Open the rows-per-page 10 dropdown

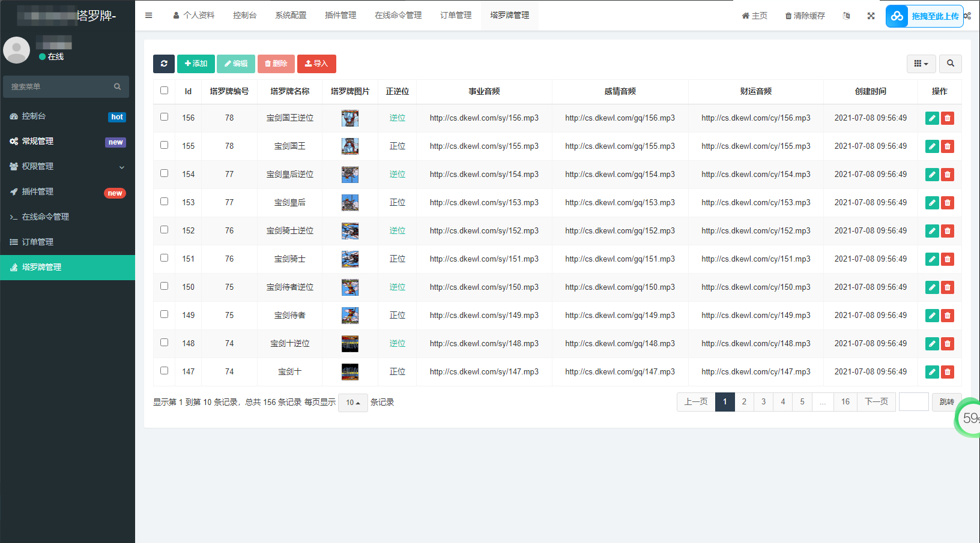352,403
